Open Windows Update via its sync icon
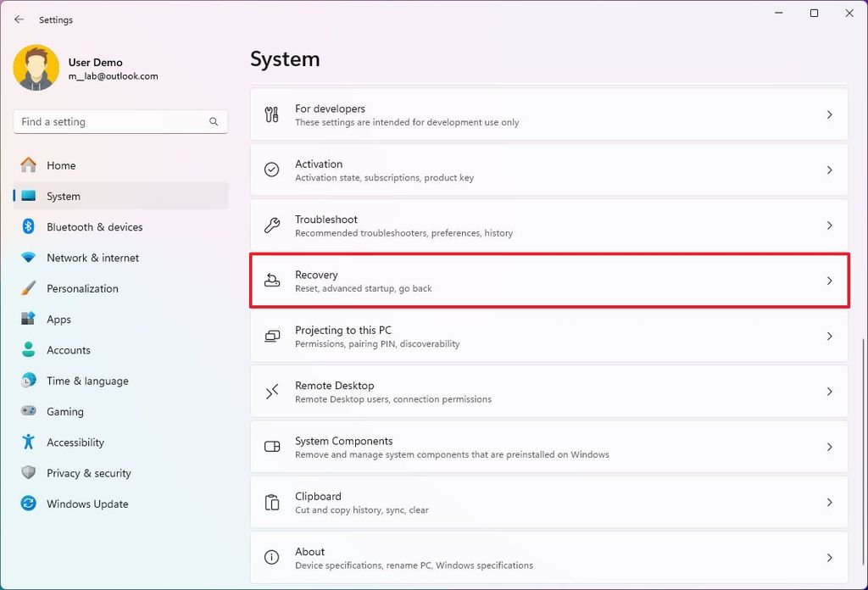 pyautogui.click(x=26, y=504)
